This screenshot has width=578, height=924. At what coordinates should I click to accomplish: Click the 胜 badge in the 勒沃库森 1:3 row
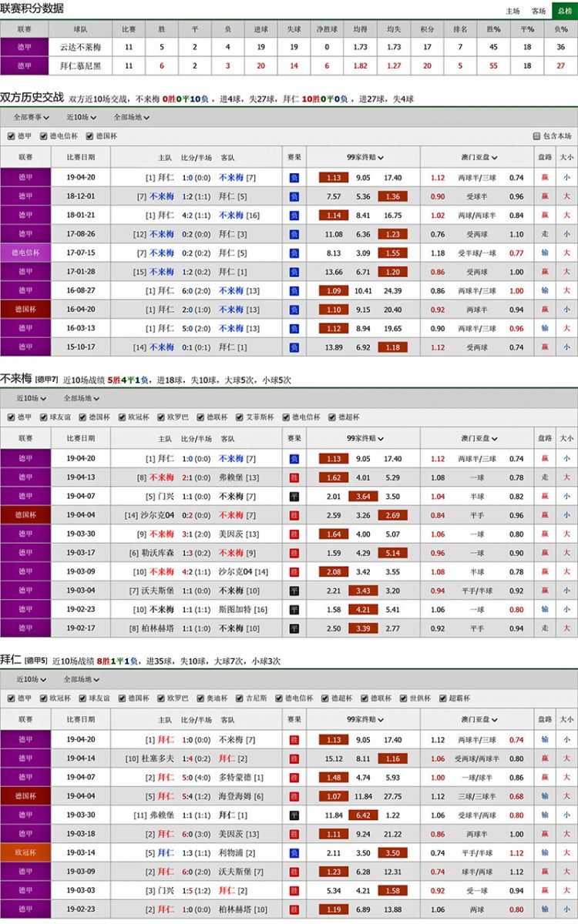(294, 553)
